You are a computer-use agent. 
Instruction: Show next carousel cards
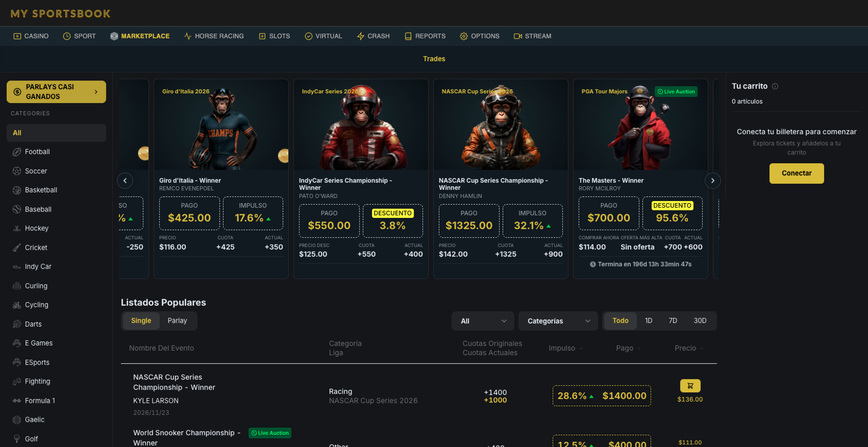713,181
